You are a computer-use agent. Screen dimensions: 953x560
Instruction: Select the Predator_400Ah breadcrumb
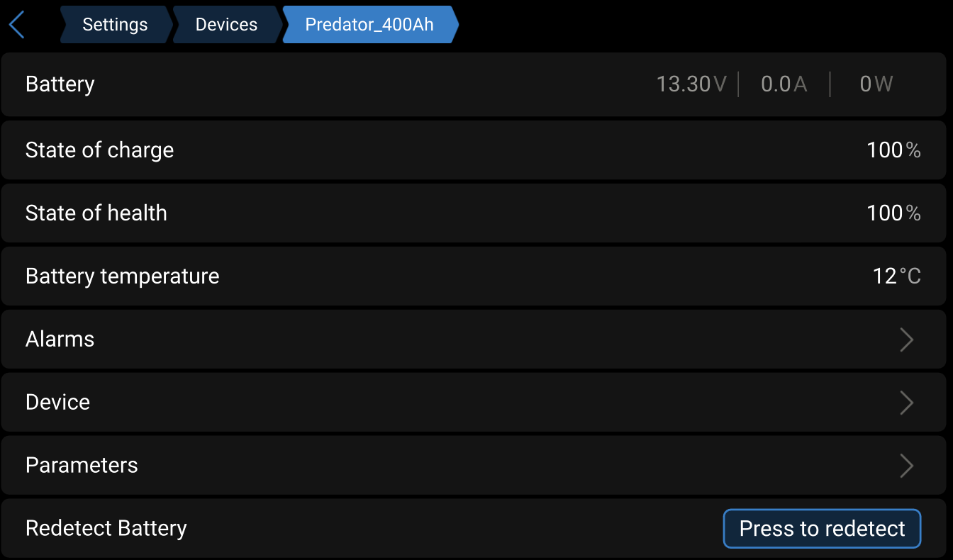[x=369, y=25]
